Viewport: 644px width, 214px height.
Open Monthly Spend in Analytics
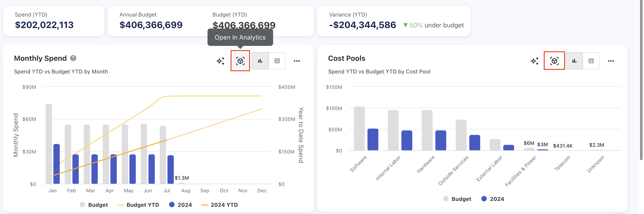(240, 61)
